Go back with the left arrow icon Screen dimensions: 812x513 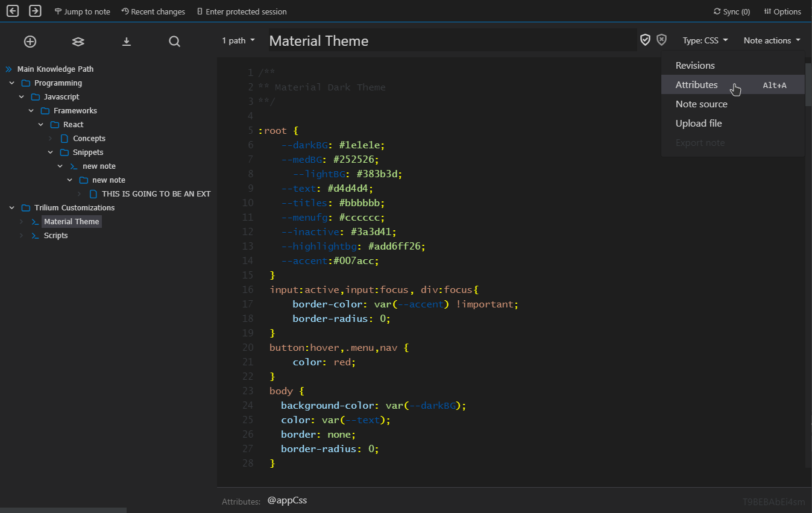[x=13, y=11]
